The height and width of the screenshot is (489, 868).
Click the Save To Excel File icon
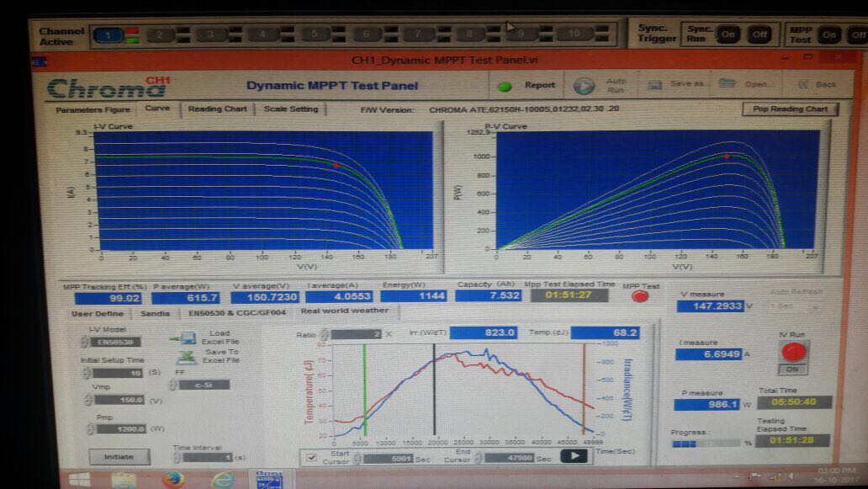pyautogui.click(x=187, y=357)
